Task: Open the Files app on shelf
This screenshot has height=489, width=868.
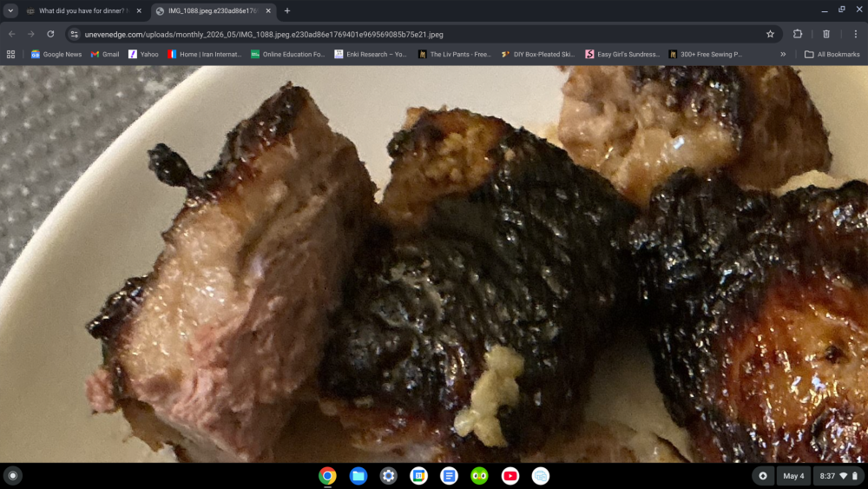Action: 358,476
